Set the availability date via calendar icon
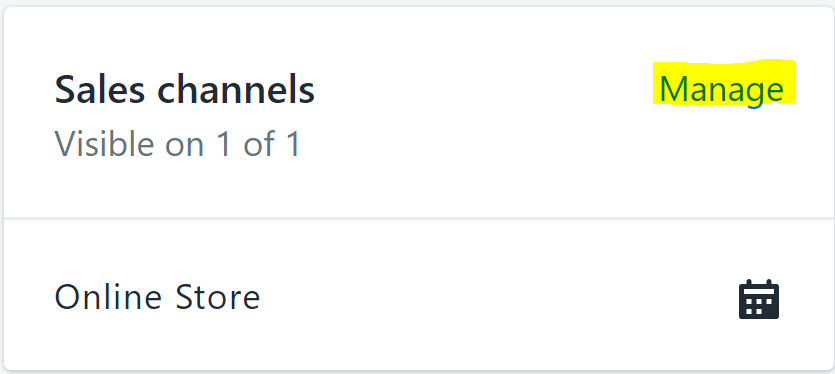The width and height of the screenshot is (835, 374). [759, 299]
